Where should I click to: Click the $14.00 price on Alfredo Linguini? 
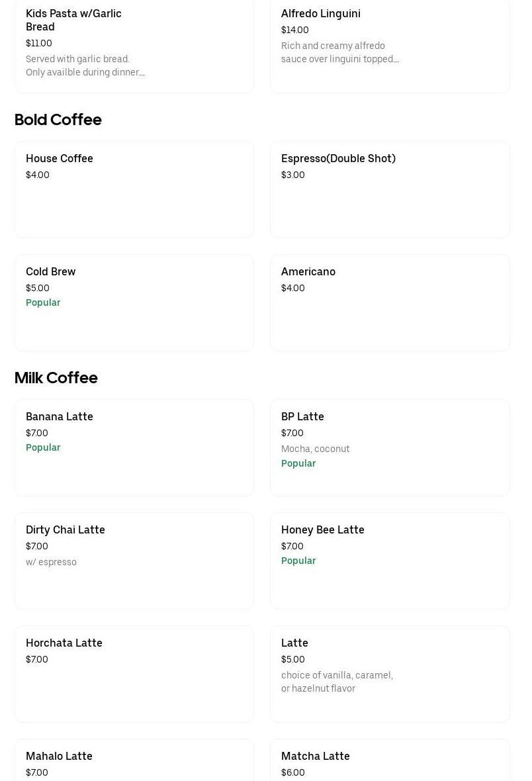pyautogui.click(x=294, y=30)
